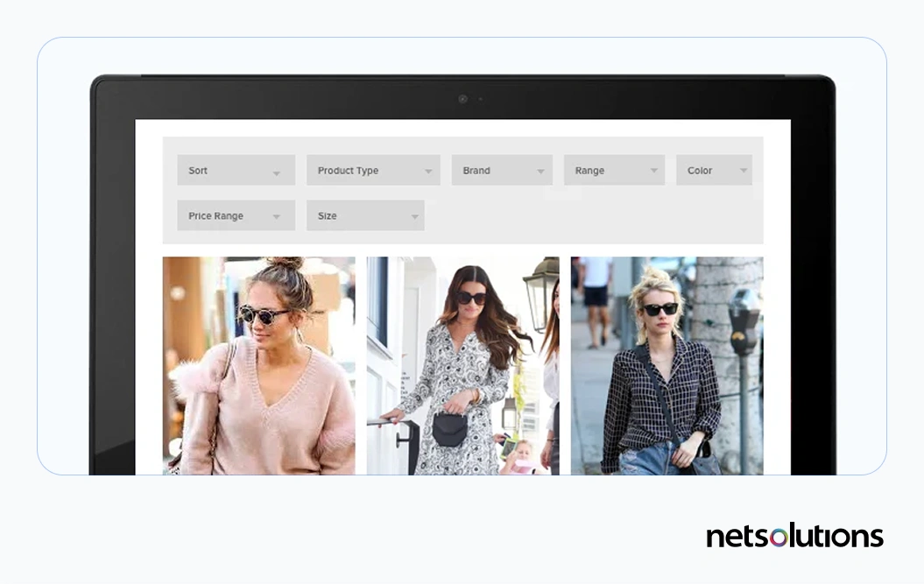Image resolution: width=924 pixels, height=584 pixels.
Task: Expand the Price Range filter
Action: (236, 215)
